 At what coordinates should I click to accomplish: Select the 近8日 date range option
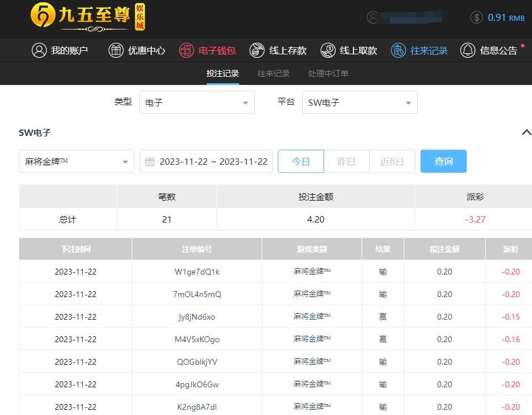(x=392, y=161)
